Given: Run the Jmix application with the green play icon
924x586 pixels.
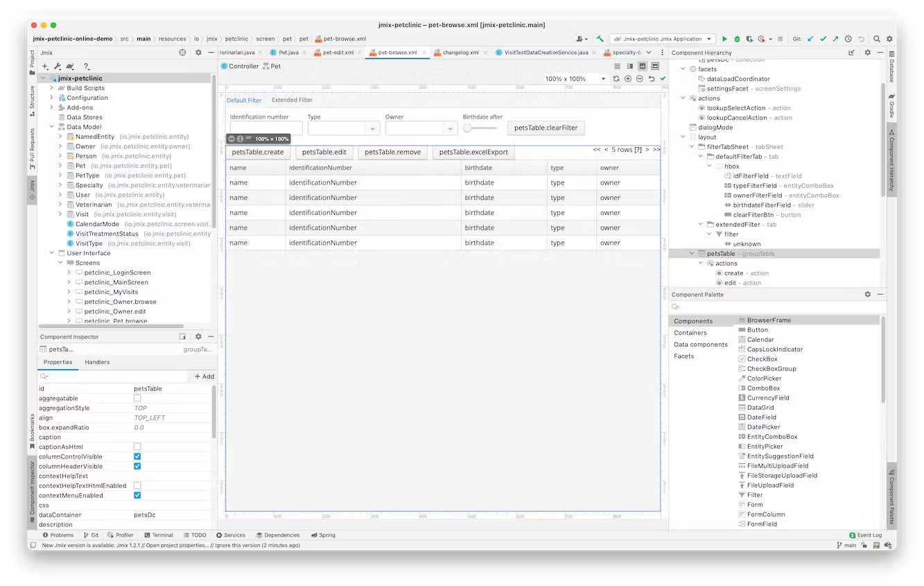Looking at the screenshot, I should 724,39.
